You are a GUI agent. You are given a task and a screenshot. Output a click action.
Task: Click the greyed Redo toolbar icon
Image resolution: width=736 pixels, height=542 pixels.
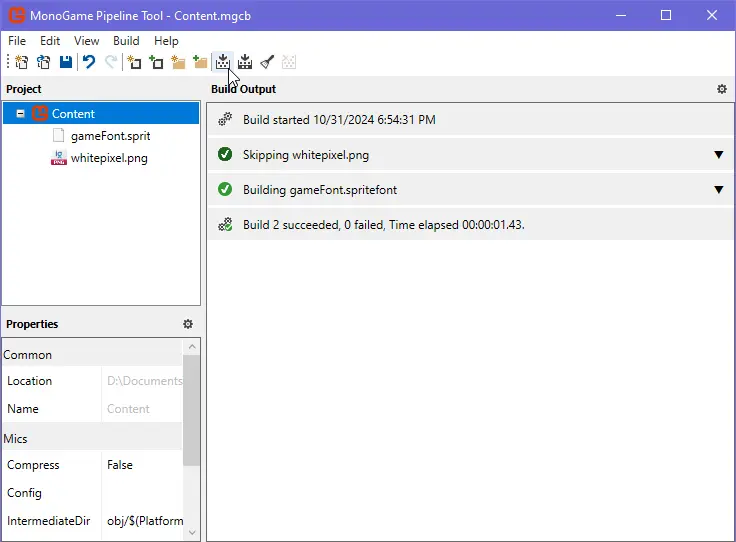[x=111, y=62]
